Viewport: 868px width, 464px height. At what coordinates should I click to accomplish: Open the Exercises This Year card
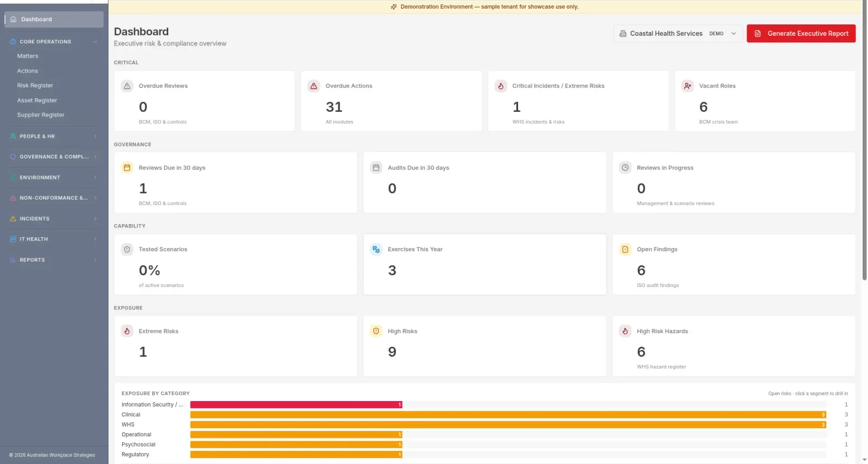tap(484, 264)
